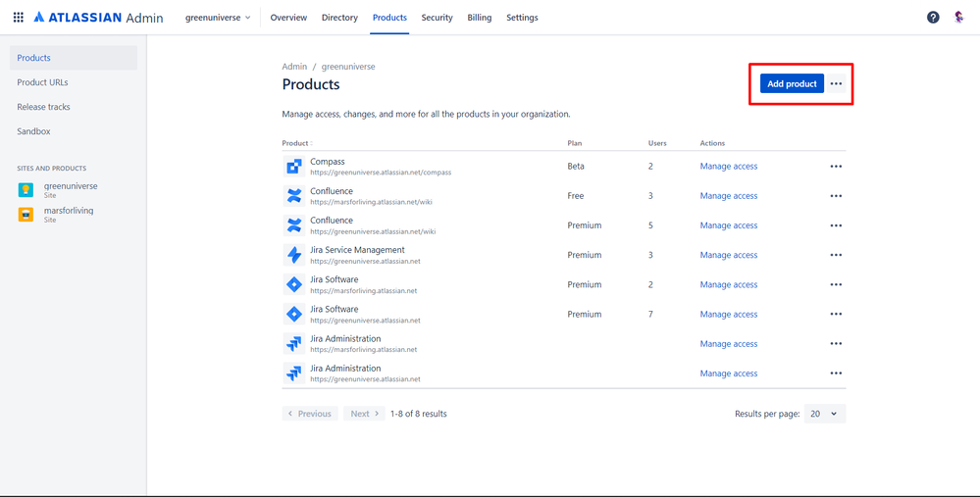
Task: Expand the greenuniverse organization dropdown
Action: [x=218, y=18]
